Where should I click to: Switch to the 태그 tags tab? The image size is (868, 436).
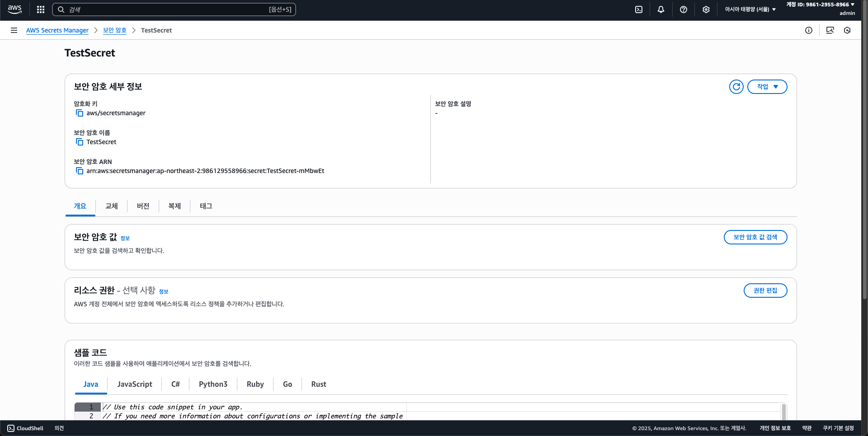pyautogui.click(x=206, y=206)
